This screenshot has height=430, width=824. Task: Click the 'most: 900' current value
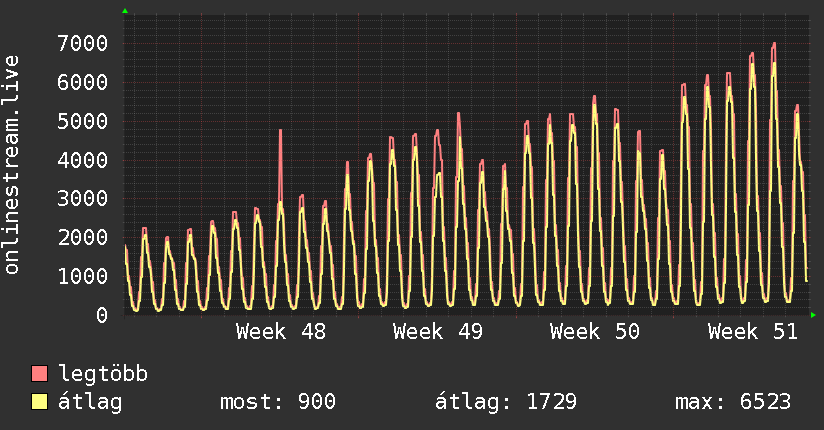click(277, 402)
